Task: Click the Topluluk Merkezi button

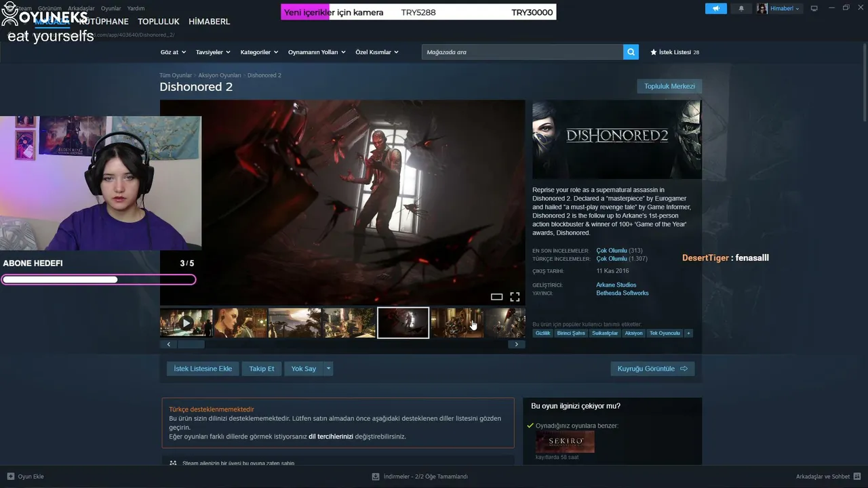Action: pyautogui.click(x=669, y=87)
